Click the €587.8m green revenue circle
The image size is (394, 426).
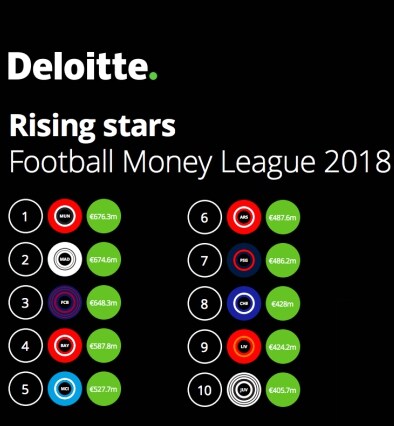pyautogui.click(x=104, y=346)
